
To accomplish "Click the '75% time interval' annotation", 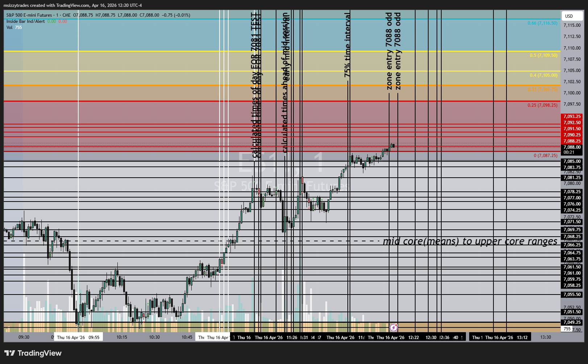I will pyautogui.click(x=347, y=45).
